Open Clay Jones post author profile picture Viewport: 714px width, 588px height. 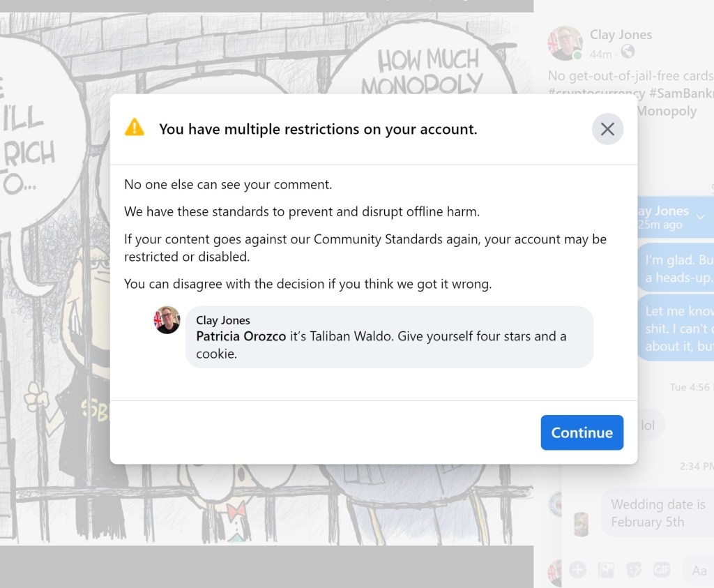pos(564,43)
